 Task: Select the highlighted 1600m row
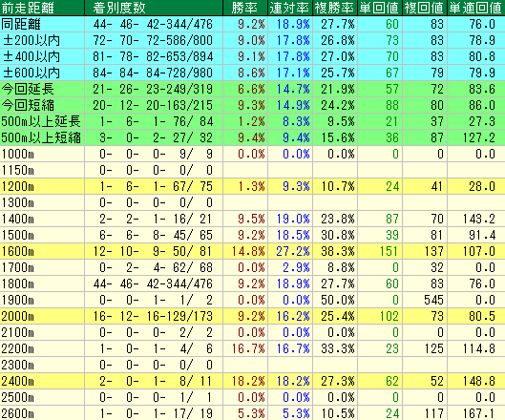click(252, 251)
